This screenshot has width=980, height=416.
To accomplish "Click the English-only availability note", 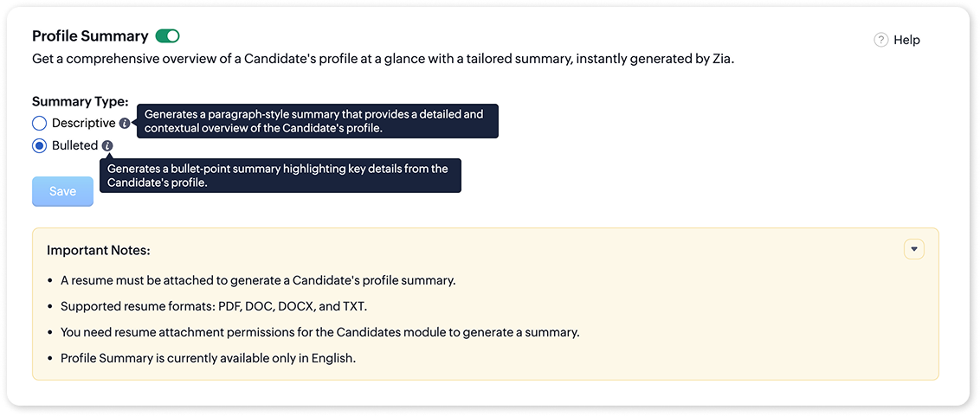I will [208, 357].
